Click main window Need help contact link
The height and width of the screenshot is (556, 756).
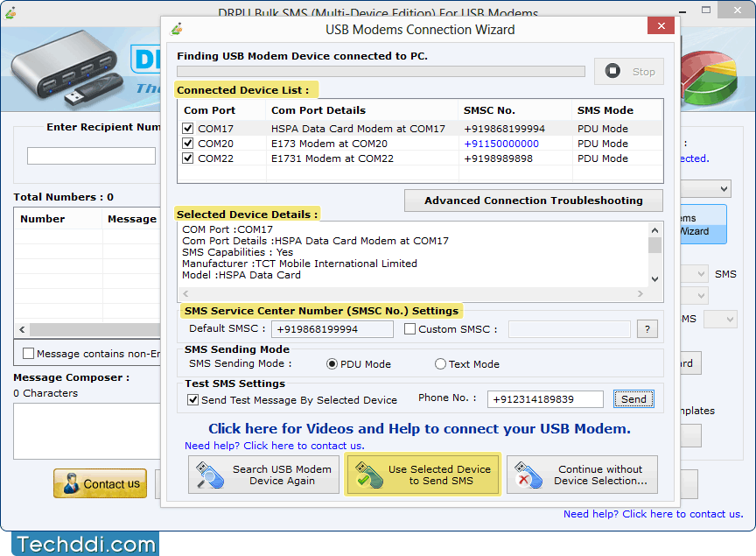654,514
